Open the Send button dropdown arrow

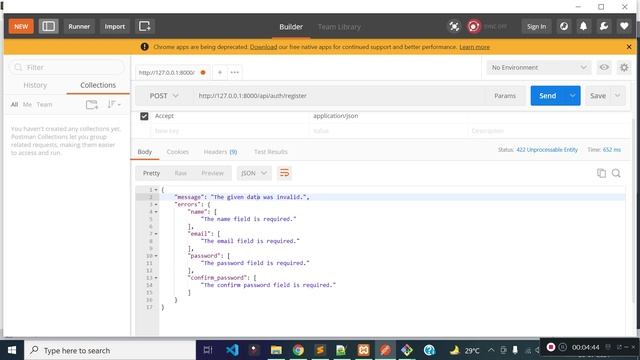572,96
